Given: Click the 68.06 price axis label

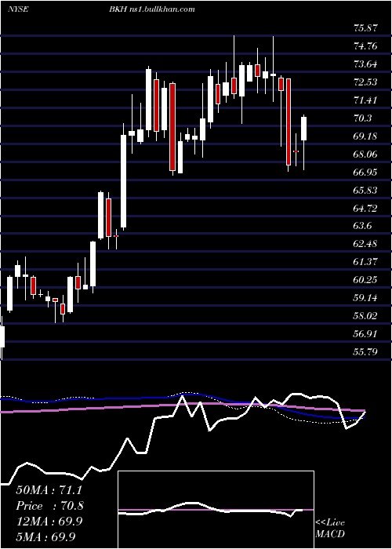Looking at the screenshot, I should [366, 154].
